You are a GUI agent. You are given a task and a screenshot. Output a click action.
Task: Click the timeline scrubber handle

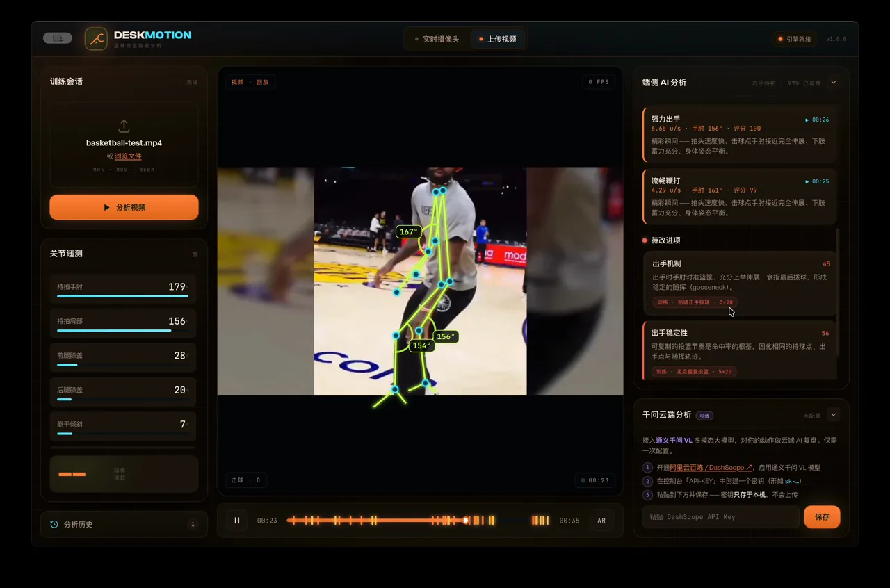pos(466,520)
